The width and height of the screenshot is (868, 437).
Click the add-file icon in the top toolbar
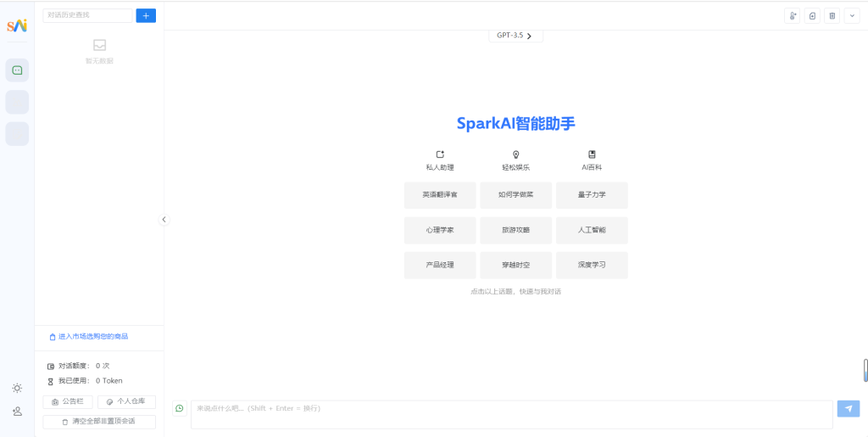coord(812,15)
